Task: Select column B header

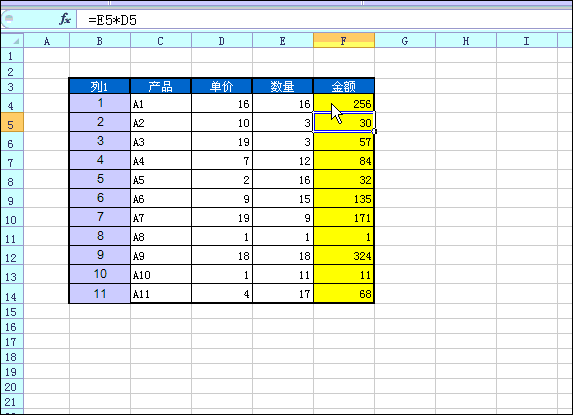Action: 100,41
